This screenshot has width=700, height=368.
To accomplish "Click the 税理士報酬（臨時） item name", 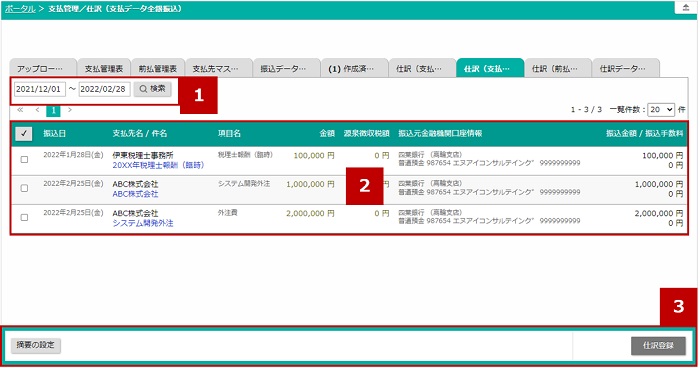I will coord(245,155).
